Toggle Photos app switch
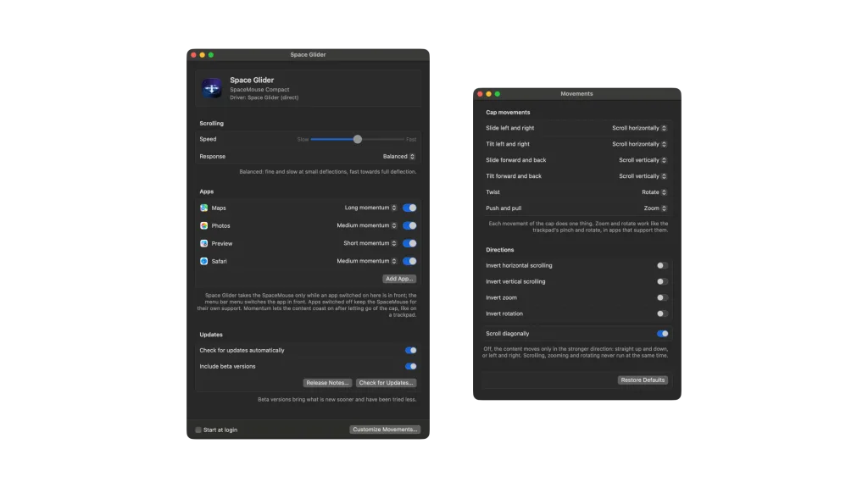Screen dimensions: 868x488 pos(409,225)
